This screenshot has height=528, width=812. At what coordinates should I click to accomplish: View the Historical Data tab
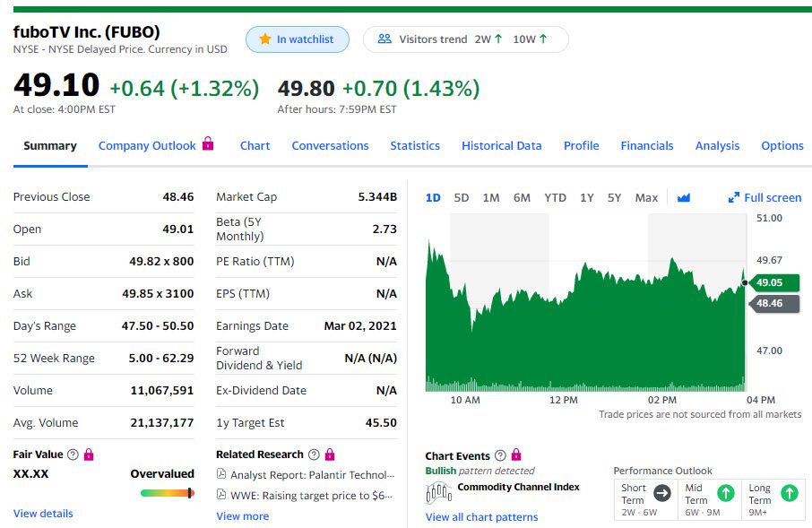click(x=501, y=145)
